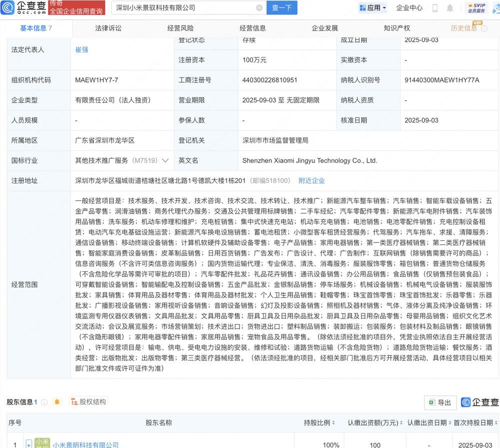Sort by 持股比例 column

(320, 423)
